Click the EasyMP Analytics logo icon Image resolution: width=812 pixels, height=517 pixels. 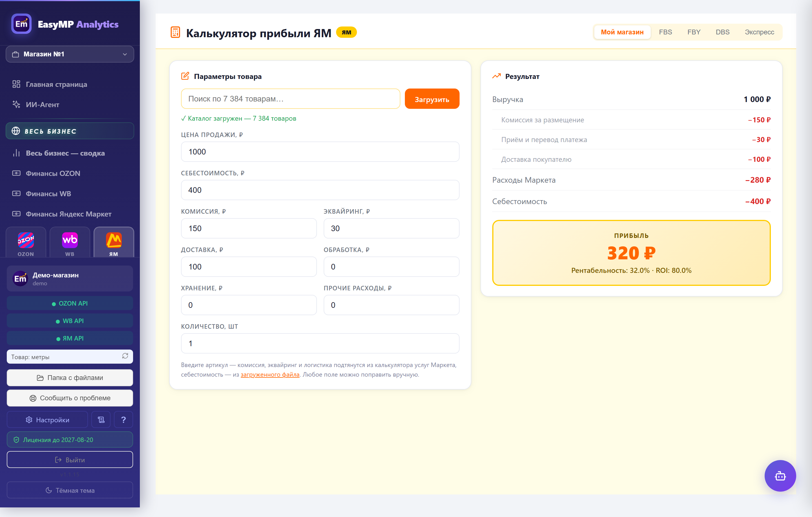tap(21, 24)
